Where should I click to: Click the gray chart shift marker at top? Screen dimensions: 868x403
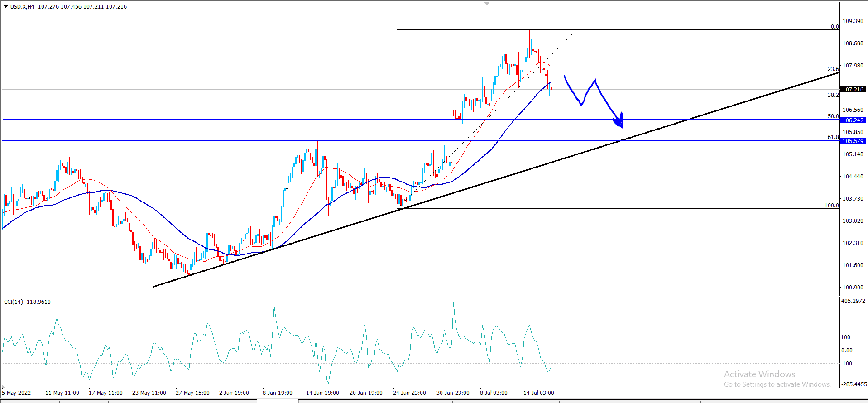coord(487,4)
